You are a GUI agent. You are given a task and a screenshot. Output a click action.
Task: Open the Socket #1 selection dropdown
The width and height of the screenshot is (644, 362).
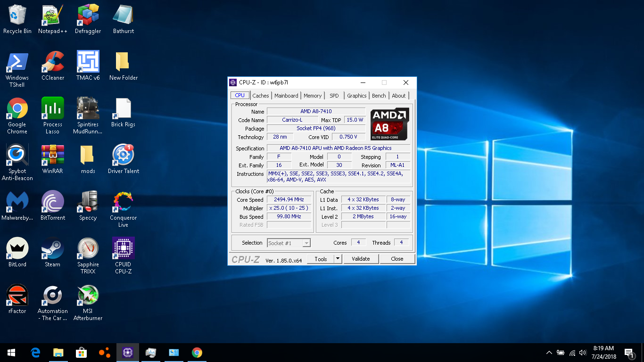[x=289, y=243]
